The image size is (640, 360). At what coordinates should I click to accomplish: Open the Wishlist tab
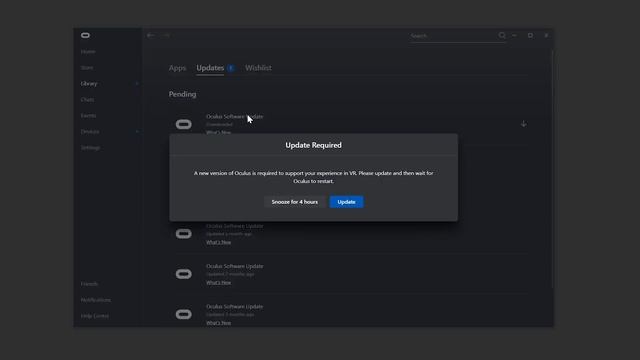click(258, 68)
